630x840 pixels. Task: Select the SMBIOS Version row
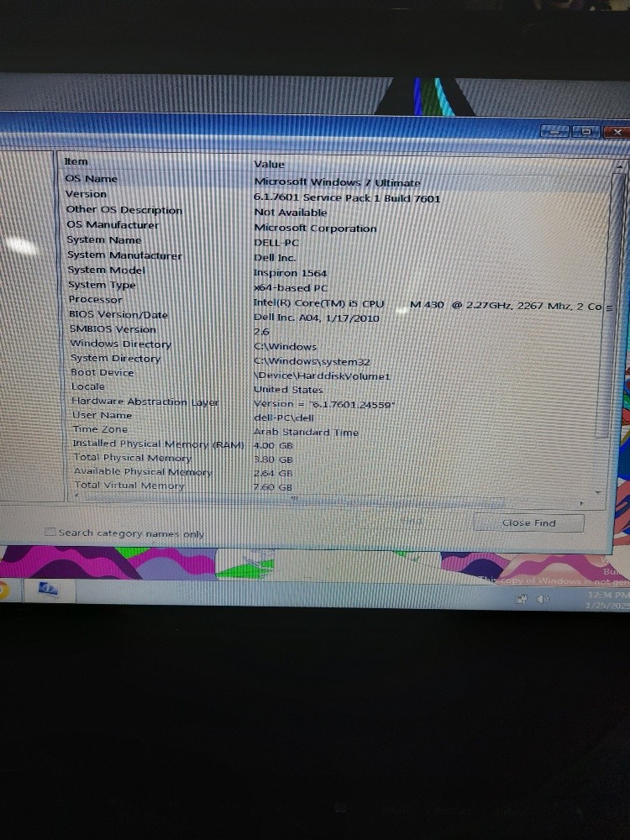point(337,330)
